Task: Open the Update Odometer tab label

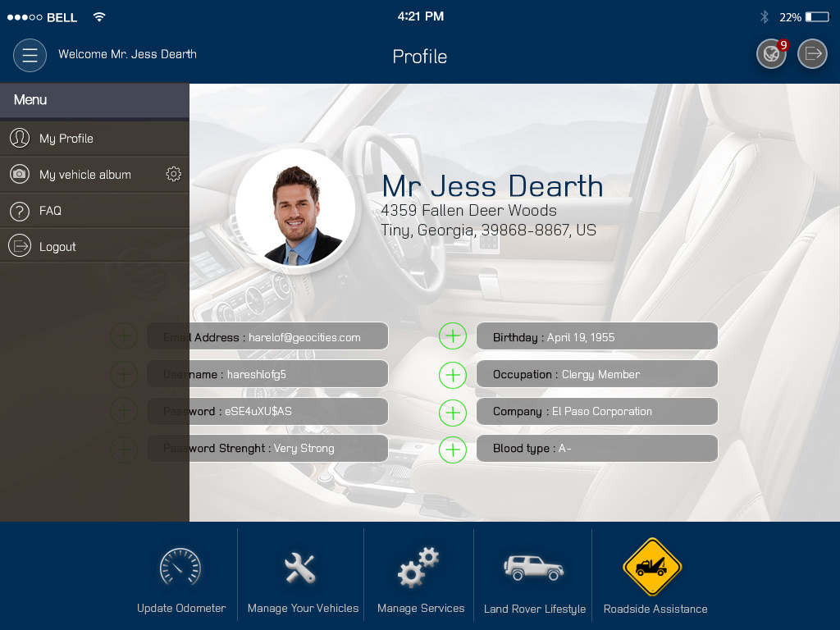Action: click(x=181, y=608)
